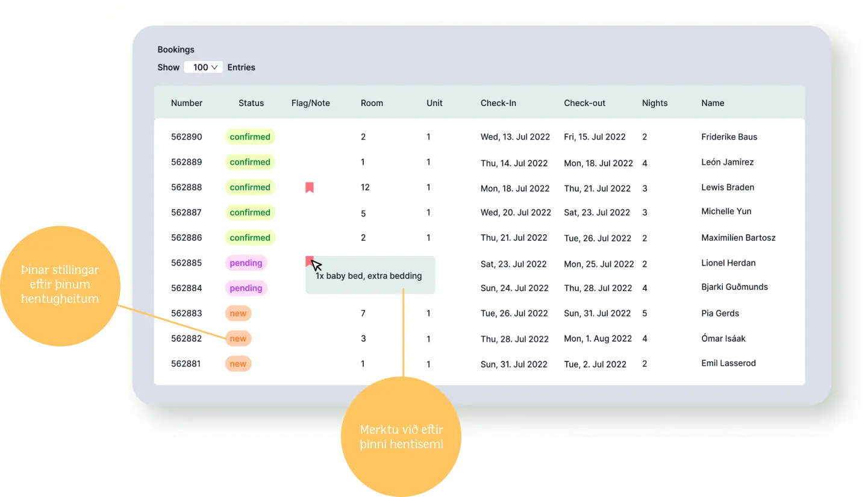Select confirmed status badge for booking 562890
The height and width of the screenshot is (497, 868).
click(x=250, y=137)
